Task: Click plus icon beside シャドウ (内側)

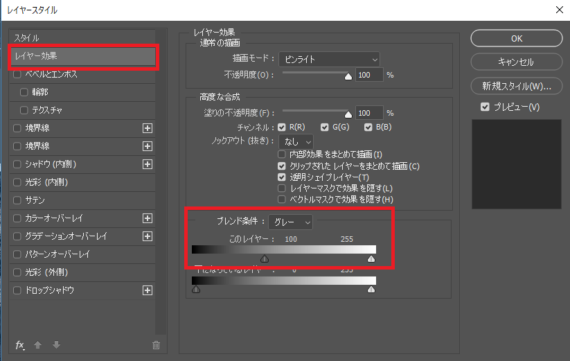Action: point(147,164)
